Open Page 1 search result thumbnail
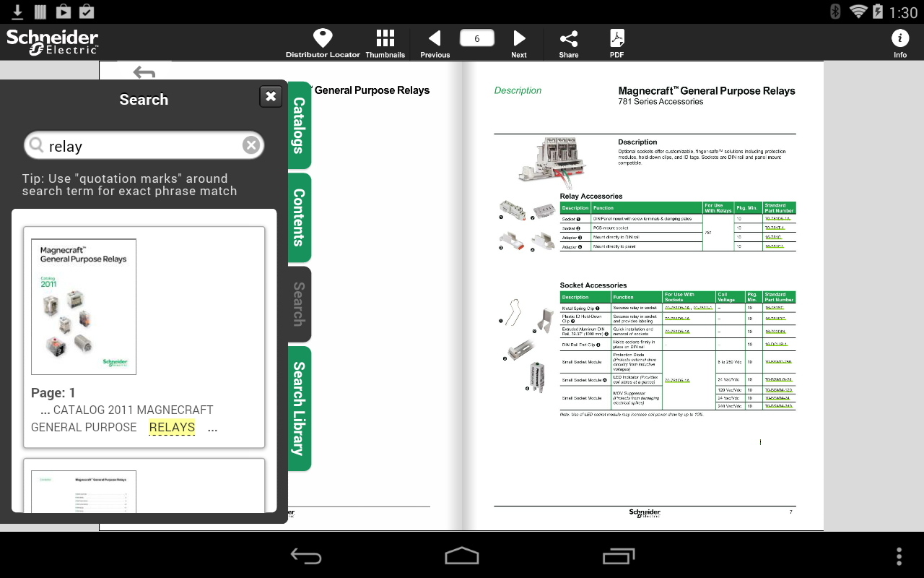Screen dimensions: 924x578 coord(84,306)
